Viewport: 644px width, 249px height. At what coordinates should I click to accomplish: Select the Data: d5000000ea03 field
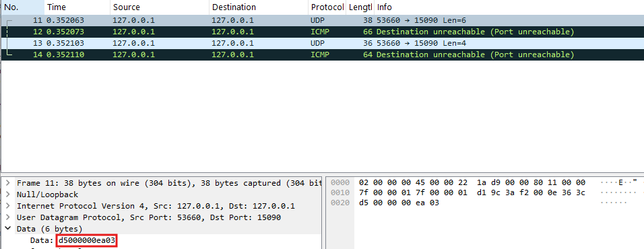[x=73, y=240]
